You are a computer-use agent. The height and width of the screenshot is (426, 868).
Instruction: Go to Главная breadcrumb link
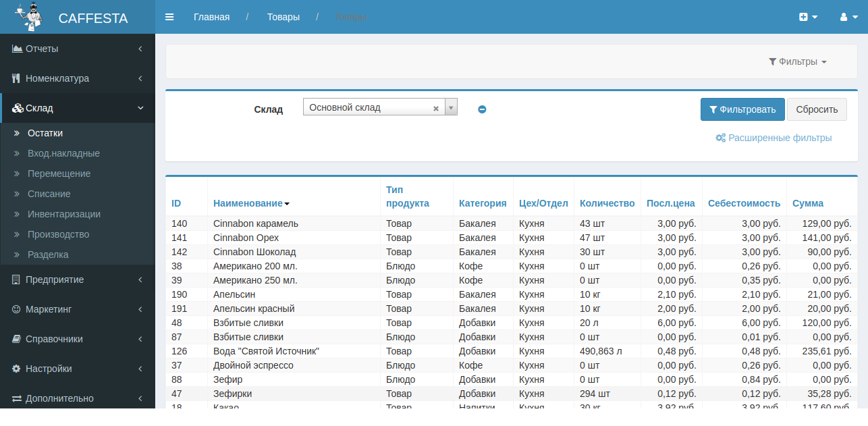click(x=211, y=17)
